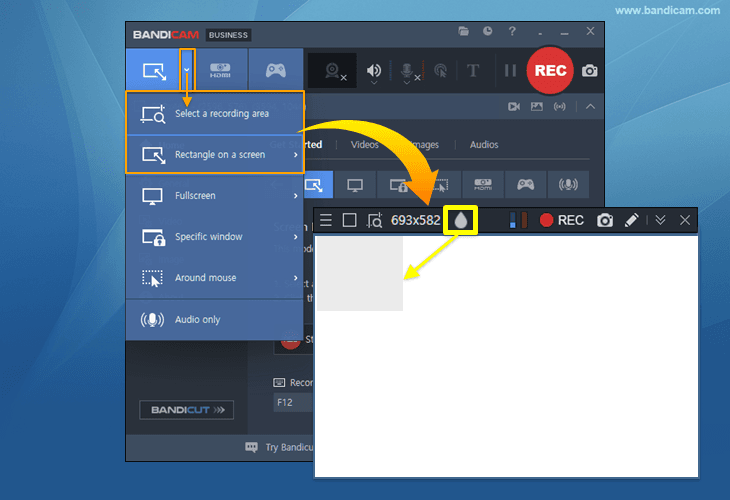Choose Audio only menu item
730x500 pixels.
(215, 319)
